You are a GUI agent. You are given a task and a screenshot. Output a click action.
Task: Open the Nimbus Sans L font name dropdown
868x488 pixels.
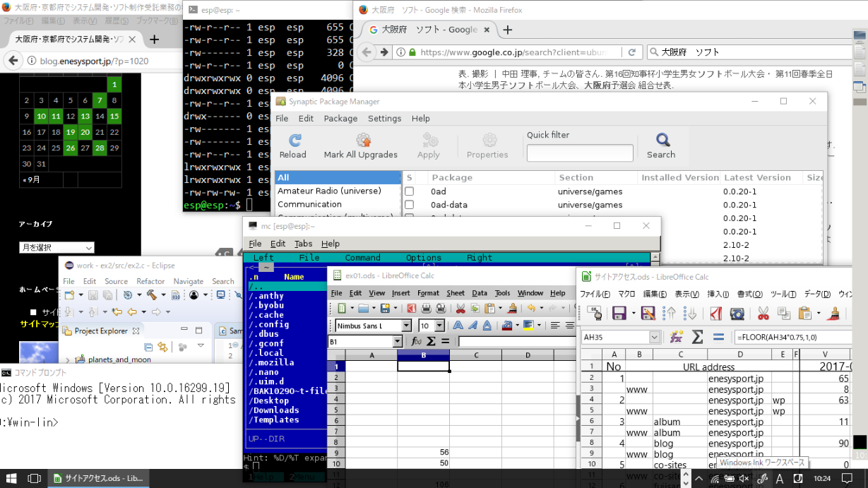tap(408, 325)
